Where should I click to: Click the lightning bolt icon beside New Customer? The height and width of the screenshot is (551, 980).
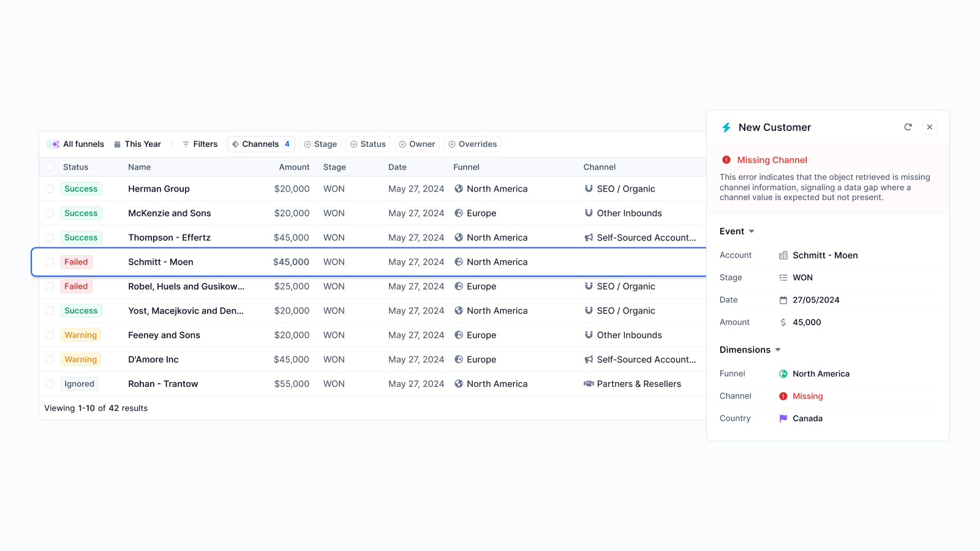[726, 127]
